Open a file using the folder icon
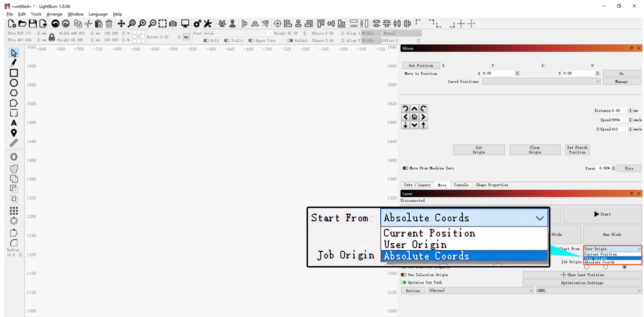Screen dimensions: 644x317 22,23
